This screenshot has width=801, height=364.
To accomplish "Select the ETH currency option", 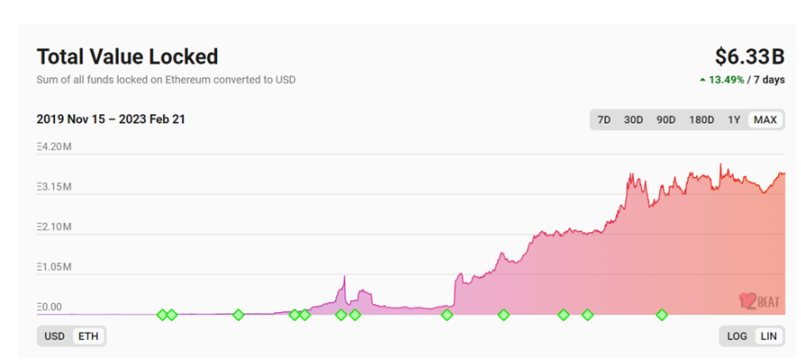I will tap(88, 336).
